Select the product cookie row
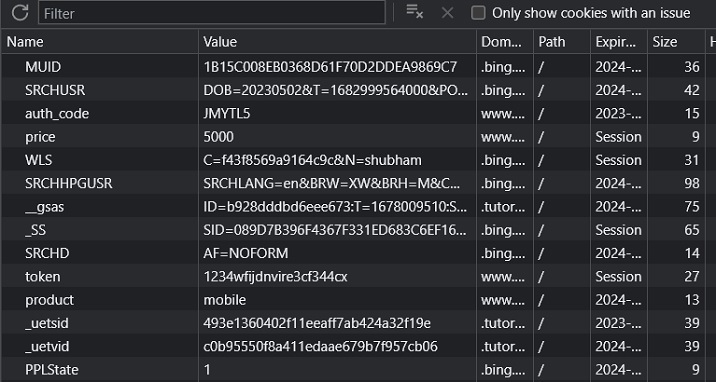Viewport: 716px width, 382px height. tap(358, 299)
